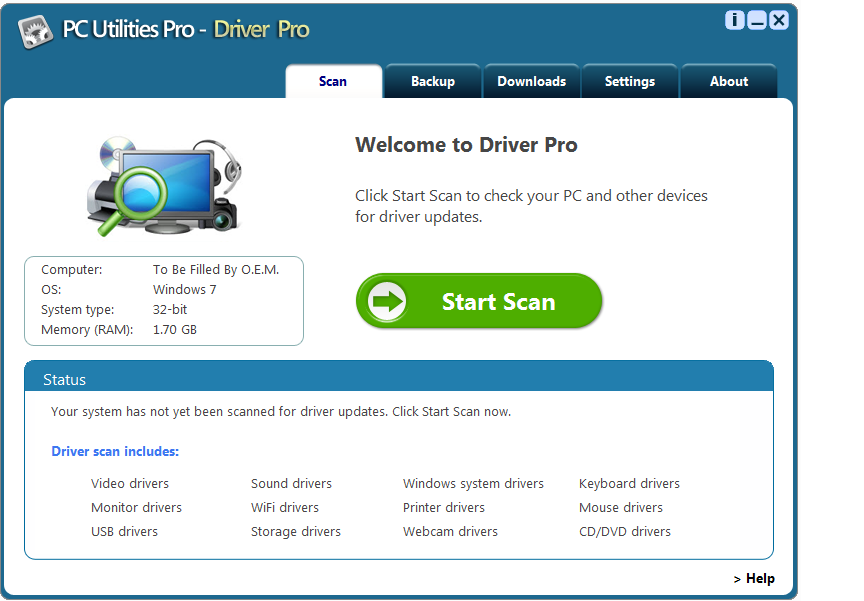Image resolution: width=864 pixels, height=601 pixels.
Task: Click 'Storage drivers' in the scan list
Action: (x=296, y=532)
